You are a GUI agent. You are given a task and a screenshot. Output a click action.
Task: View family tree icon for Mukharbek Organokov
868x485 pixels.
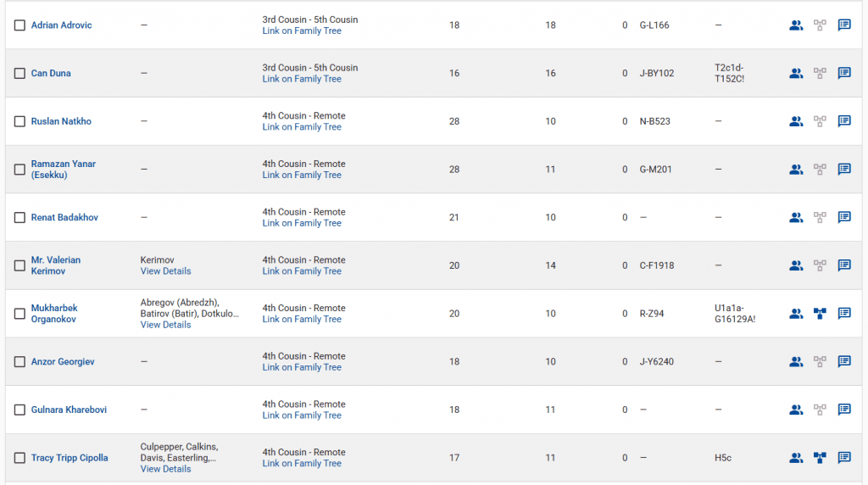820,314
